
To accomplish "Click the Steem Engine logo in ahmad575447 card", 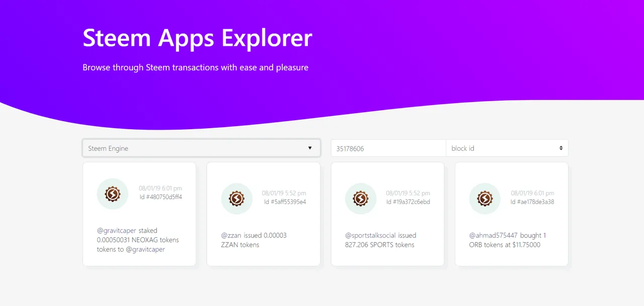I will [x=485, y=198].
